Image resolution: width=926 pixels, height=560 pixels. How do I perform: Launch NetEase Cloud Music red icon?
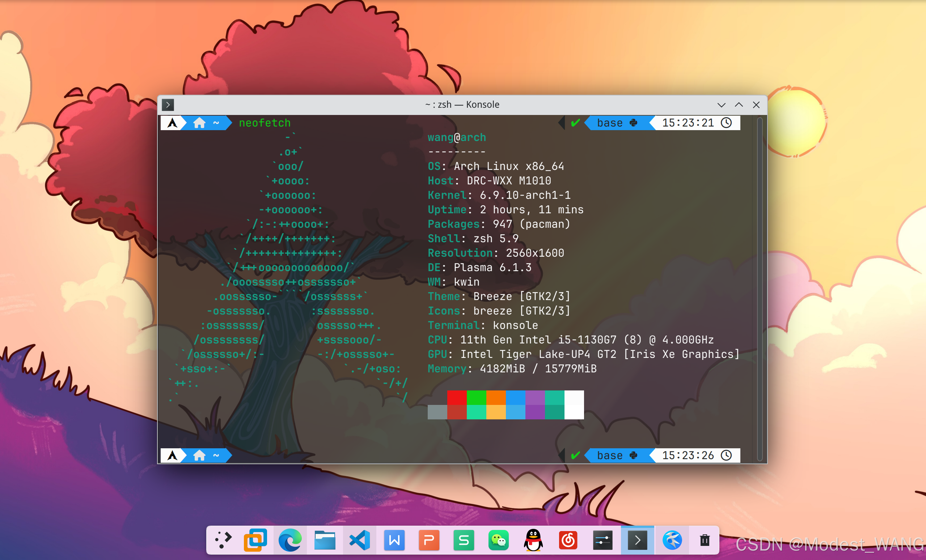pyautogui.click(x=568, y=540)
